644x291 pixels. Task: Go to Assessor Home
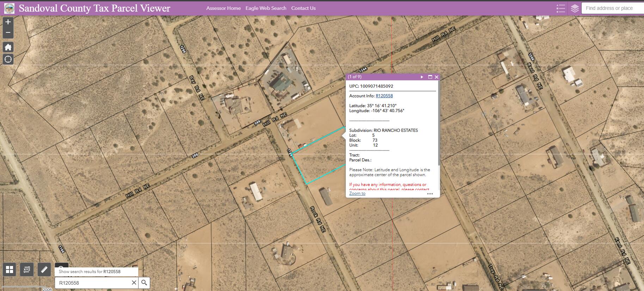tap(223, 8)
